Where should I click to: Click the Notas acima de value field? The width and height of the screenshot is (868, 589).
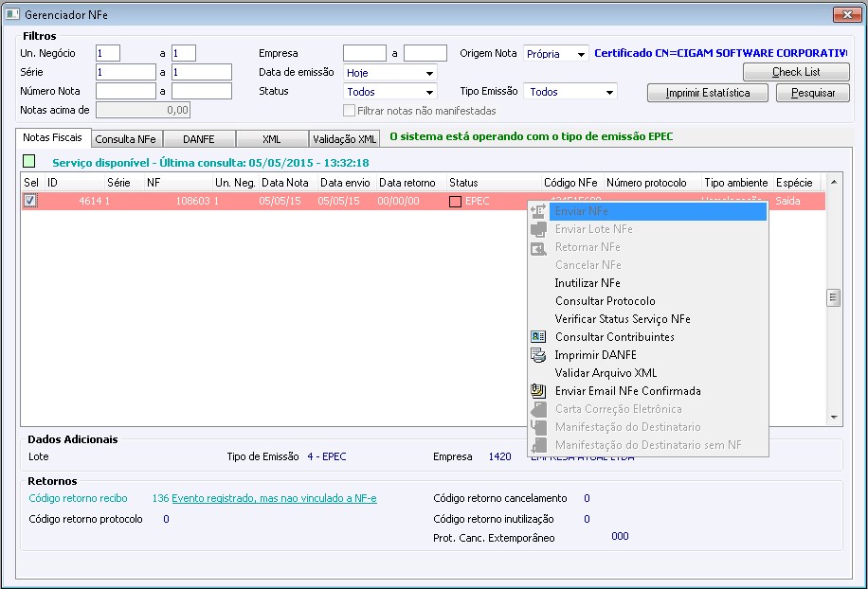click(x=143, y=110)
